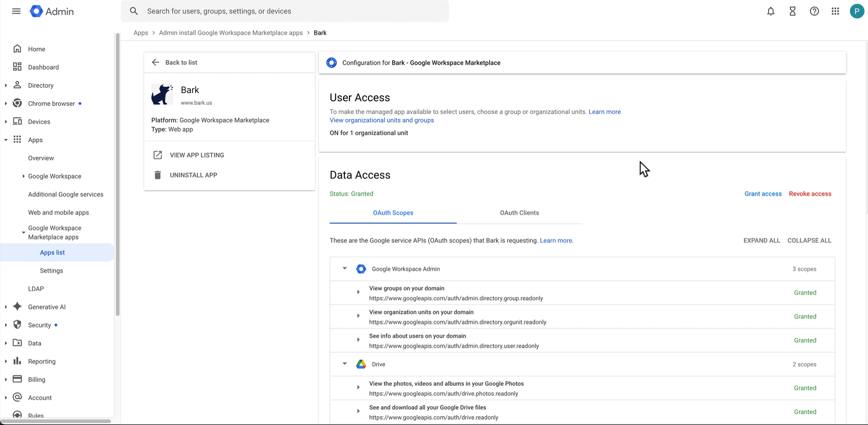Viewport: 868px width, 425px height.
Task: Open Overview under Apps
Action: 41,158
